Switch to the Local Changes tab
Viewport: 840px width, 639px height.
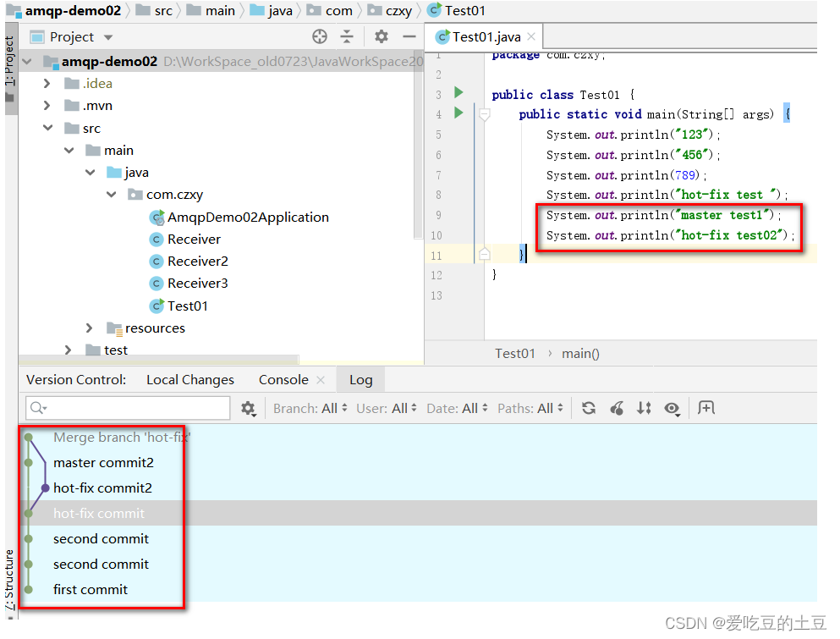tap(190, 379)
